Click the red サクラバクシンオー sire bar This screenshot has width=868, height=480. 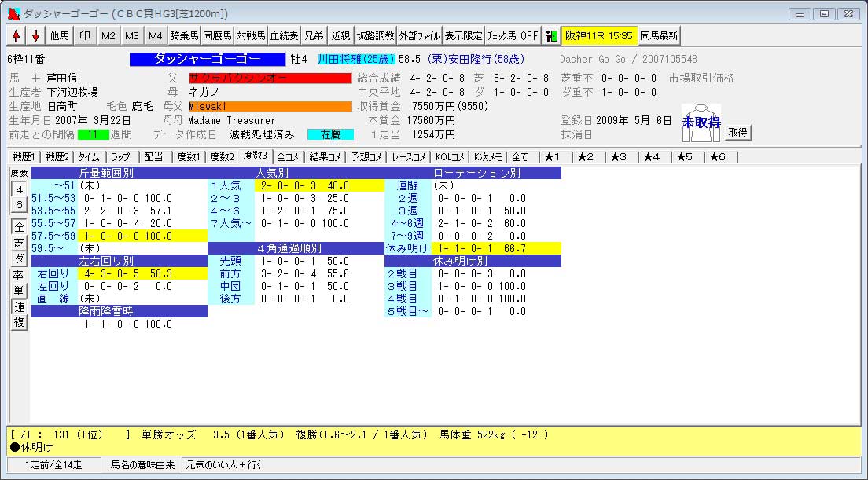(x=270, y=79)
